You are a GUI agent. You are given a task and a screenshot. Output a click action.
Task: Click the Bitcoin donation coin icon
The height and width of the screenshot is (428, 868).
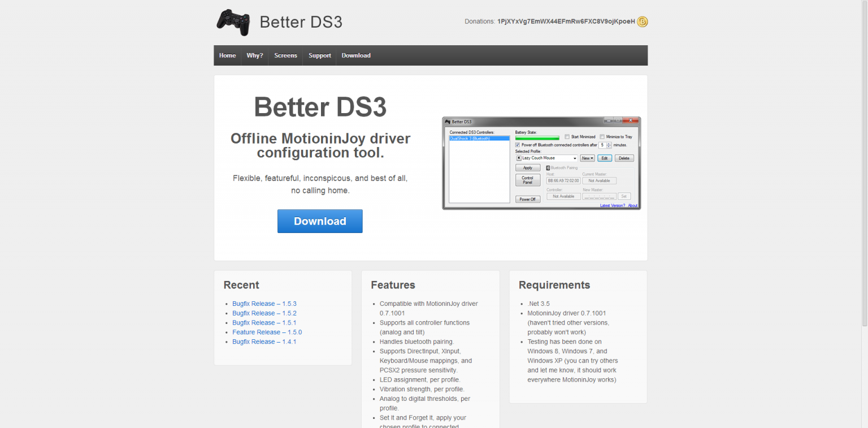pos(642,21)
